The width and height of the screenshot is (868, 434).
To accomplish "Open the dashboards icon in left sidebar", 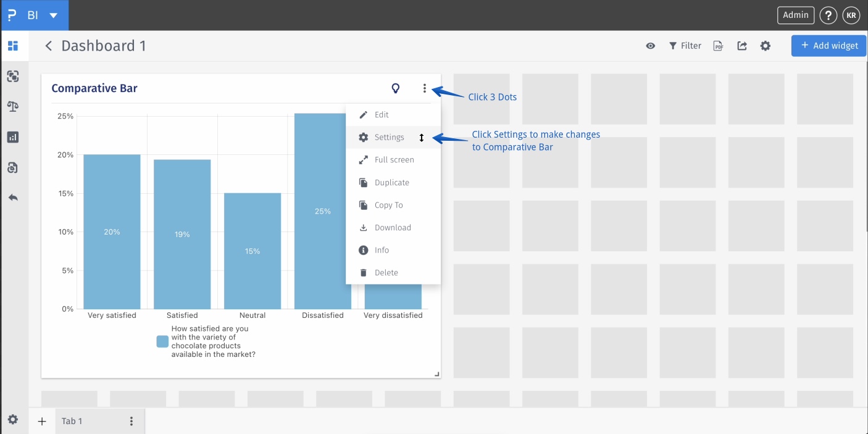I will pos(13,46).
